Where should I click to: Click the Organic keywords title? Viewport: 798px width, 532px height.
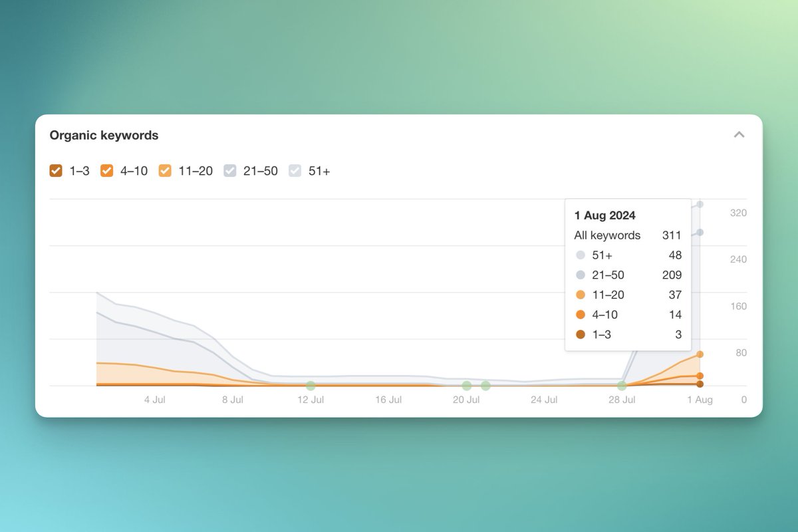click(104, 135)
